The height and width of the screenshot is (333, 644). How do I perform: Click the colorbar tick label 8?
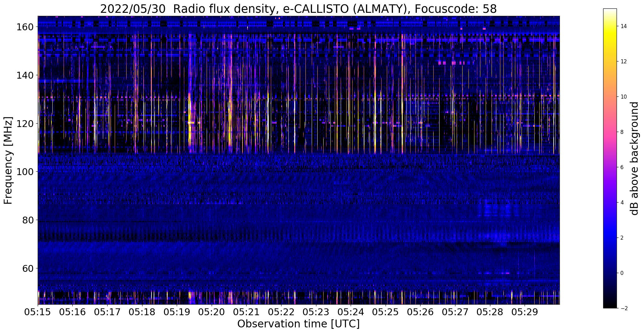[x=622, y=132]
